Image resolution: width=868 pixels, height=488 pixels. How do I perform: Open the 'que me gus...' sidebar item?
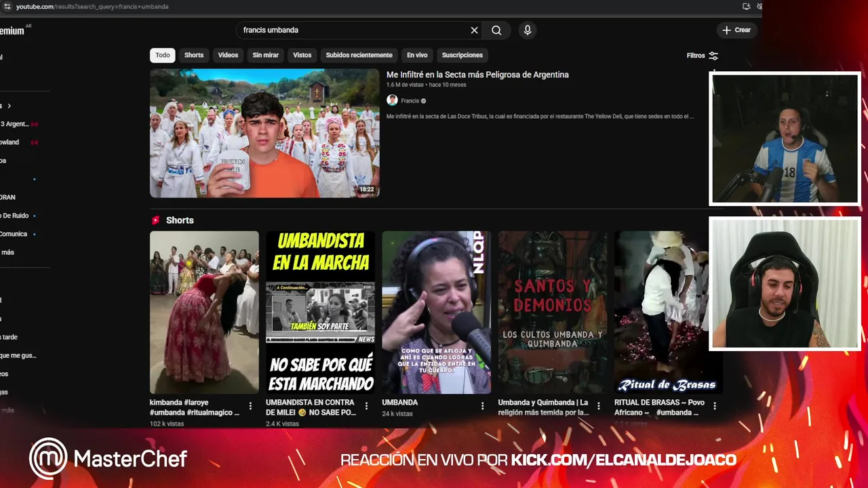coord(18,355)
